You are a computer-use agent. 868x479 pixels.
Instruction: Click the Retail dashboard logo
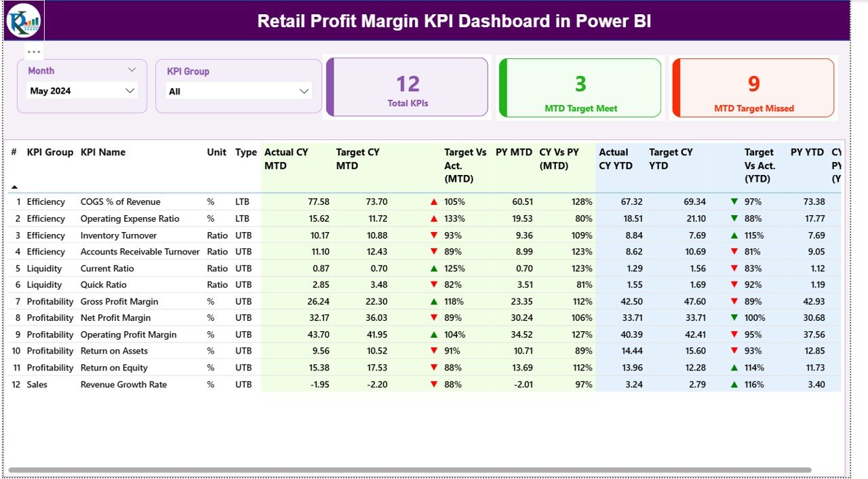click(x=23, y=20)
